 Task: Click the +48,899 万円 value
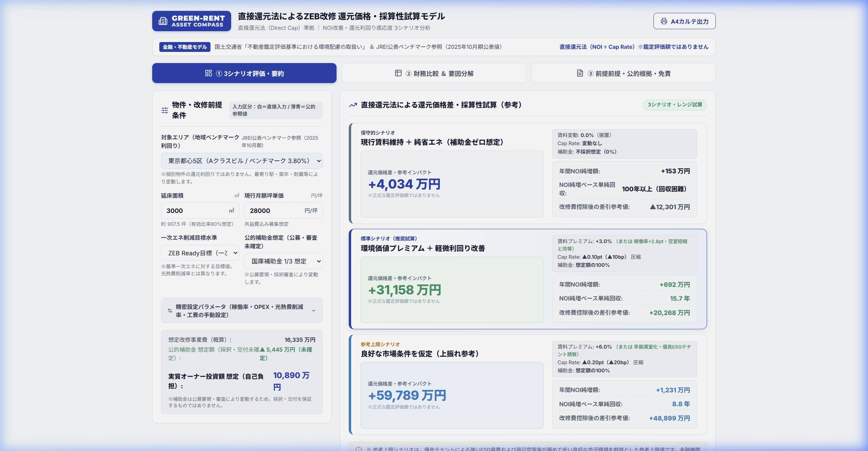(669, 418)
